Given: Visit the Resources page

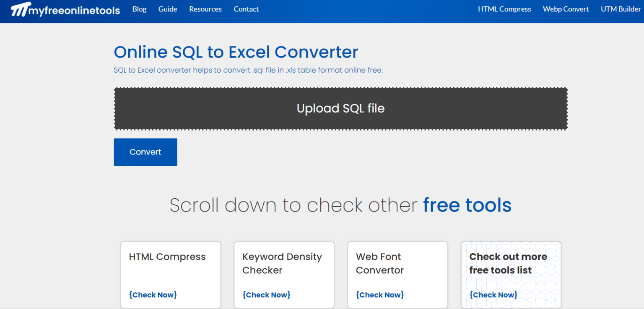Looking at the screenshot, I should (205, 9).
